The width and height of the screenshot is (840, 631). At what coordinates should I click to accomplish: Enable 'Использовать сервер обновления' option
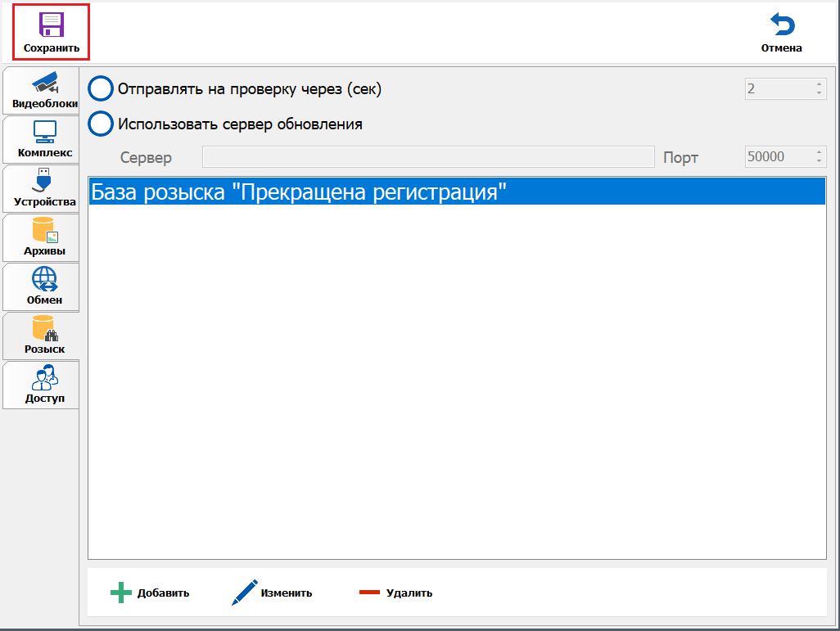[100, 124]
